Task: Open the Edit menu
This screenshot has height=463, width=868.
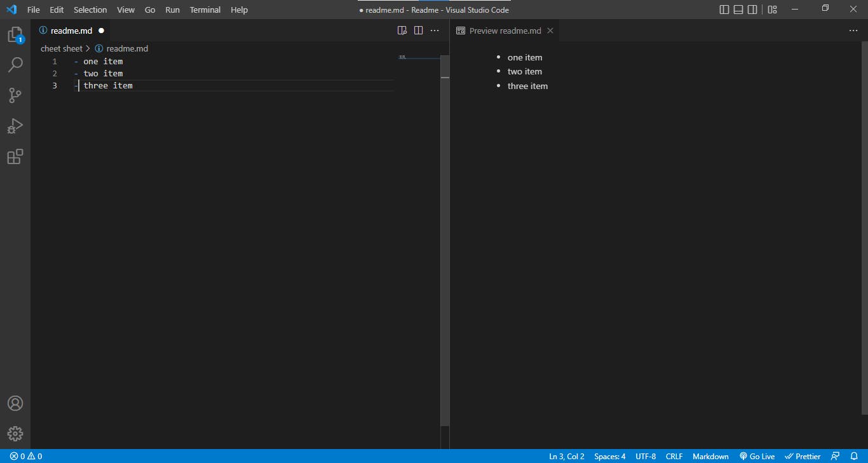Action: 57,10
